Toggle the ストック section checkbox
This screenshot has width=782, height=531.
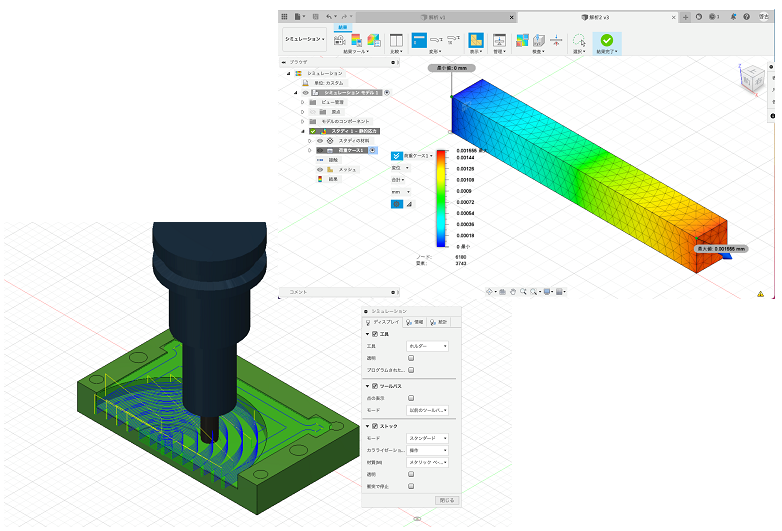[375, 426]
